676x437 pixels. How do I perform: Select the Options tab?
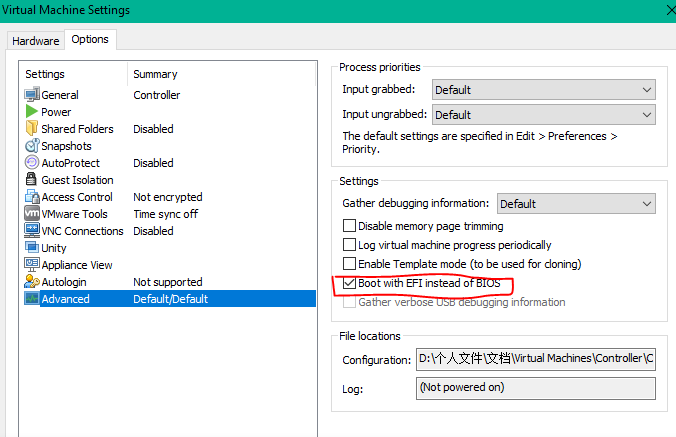90,40
